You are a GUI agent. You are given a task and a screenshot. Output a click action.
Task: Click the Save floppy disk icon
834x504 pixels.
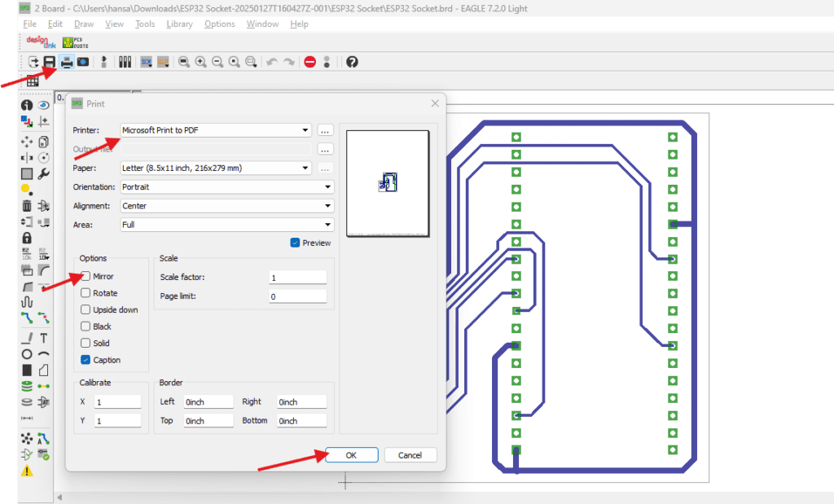(50, 62)
